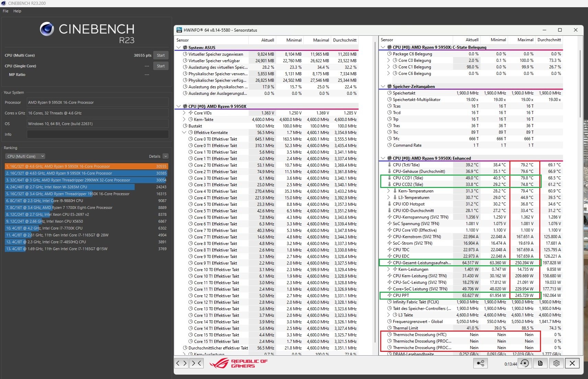Open HWiNFO settings gear icon
Screen dimensions: 588x379
pyautogui.click(x=556, y=363)
